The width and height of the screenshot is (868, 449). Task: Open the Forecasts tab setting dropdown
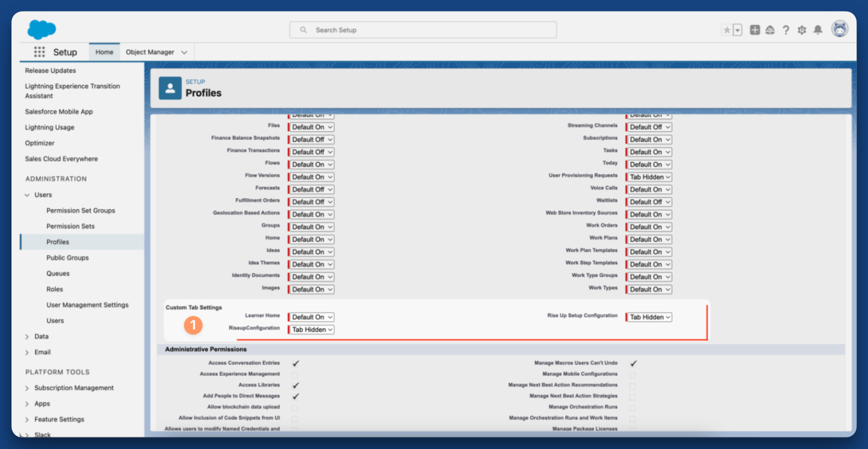click(x=311, y=189)
